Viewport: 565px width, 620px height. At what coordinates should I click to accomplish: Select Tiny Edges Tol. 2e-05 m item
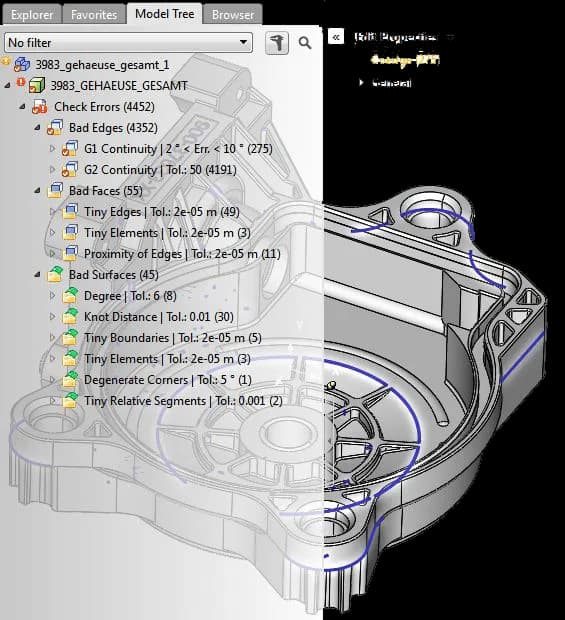click(162, 212)
